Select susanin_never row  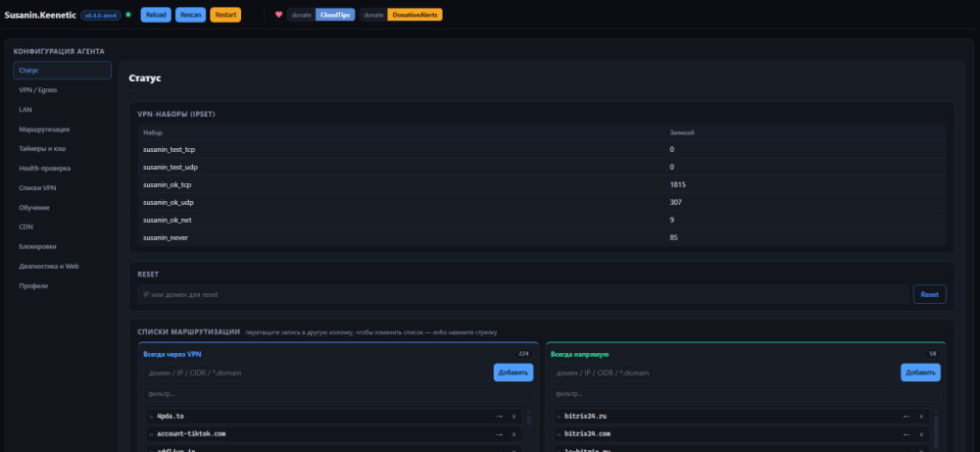tap(541, 237)
